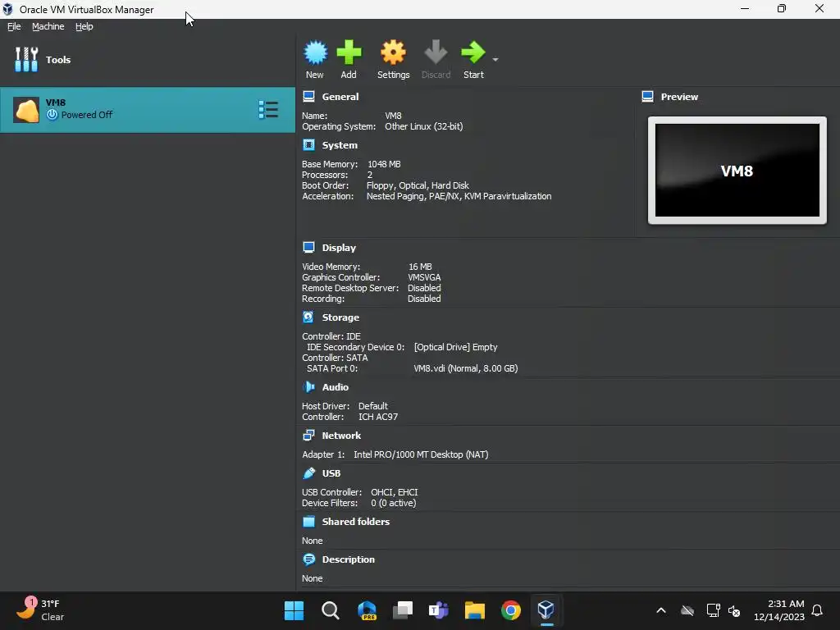The height and width of the screenshot is (630, 840).
Task: Click the Network section icon
Action: (x=308, y=436)
